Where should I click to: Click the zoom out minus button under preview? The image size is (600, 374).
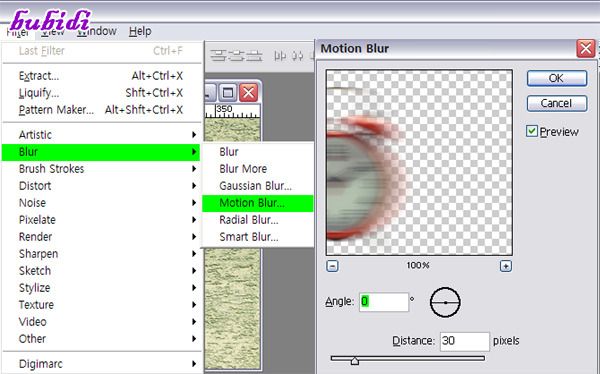tap(332, 266)
